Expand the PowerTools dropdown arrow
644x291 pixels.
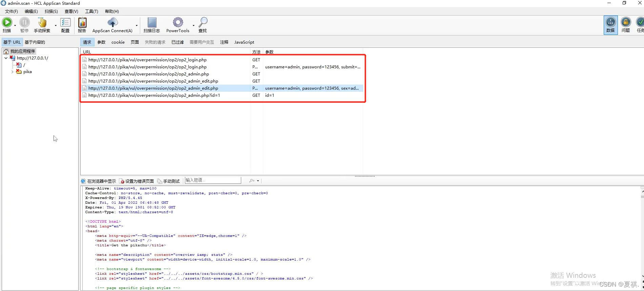click(x=193, y=25)
